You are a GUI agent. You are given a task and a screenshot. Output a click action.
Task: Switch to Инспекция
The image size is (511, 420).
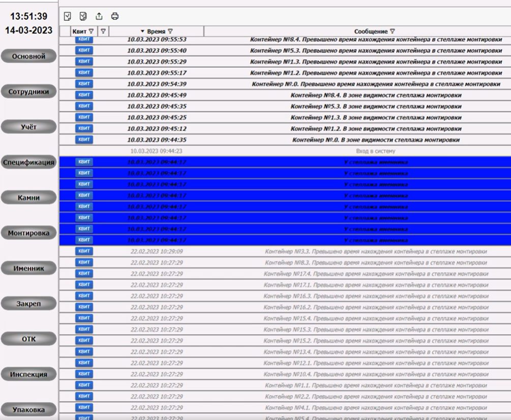28,374
